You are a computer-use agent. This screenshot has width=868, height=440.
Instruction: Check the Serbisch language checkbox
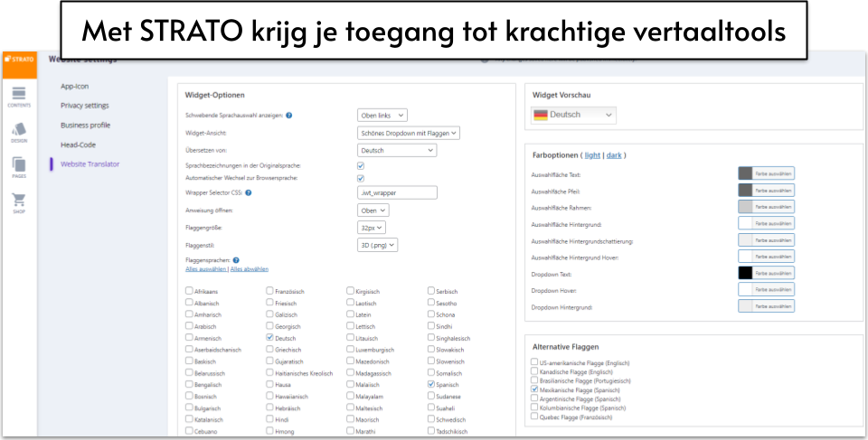(431, 291)
